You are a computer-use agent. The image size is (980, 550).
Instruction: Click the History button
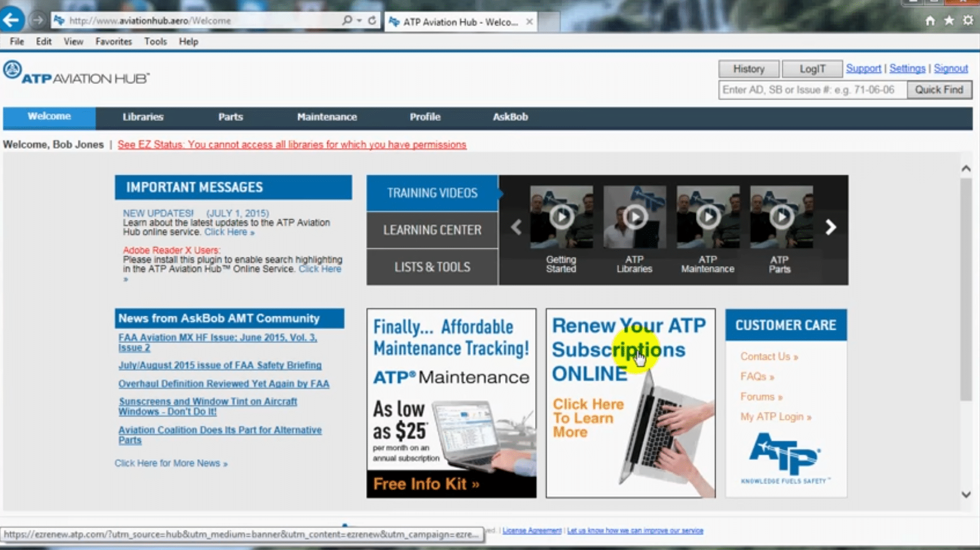tap(749, 69)
